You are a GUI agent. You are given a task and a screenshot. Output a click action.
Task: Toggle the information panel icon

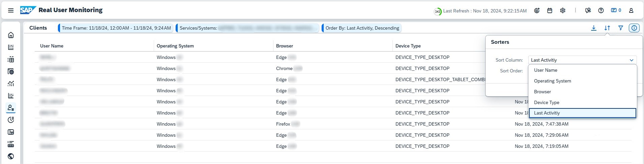coord(634,28)
